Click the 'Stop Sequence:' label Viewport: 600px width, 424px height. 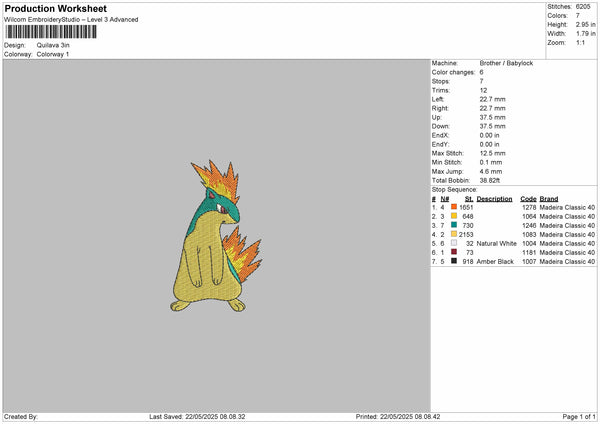pyautogui.click(x=455, y=190)
